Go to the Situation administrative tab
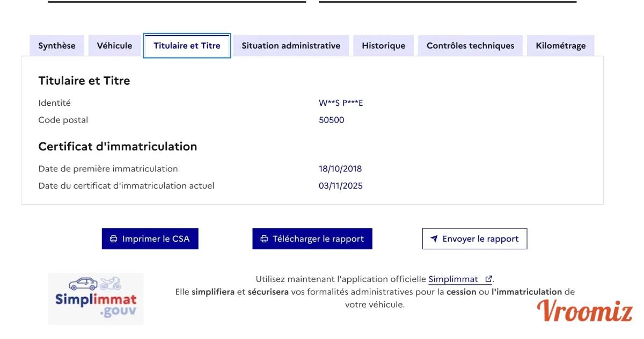This screenshot has width=644, height=339. click(x=291, y=46)
